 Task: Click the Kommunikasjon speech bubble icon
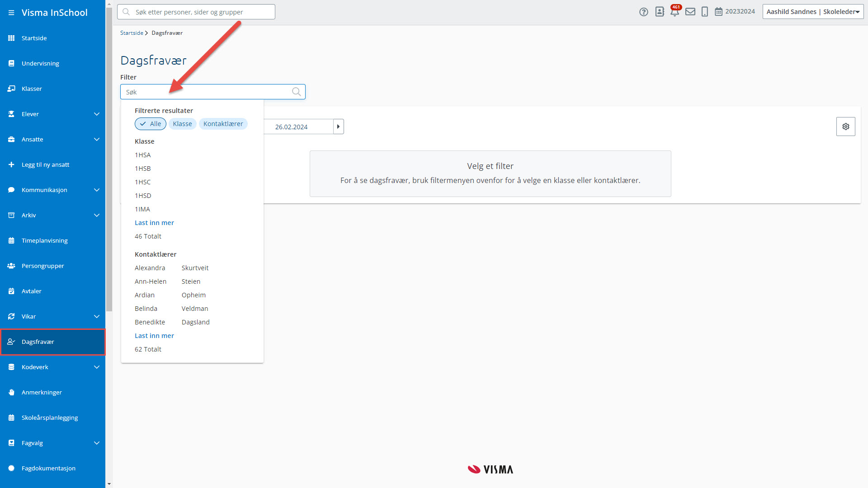11,190
